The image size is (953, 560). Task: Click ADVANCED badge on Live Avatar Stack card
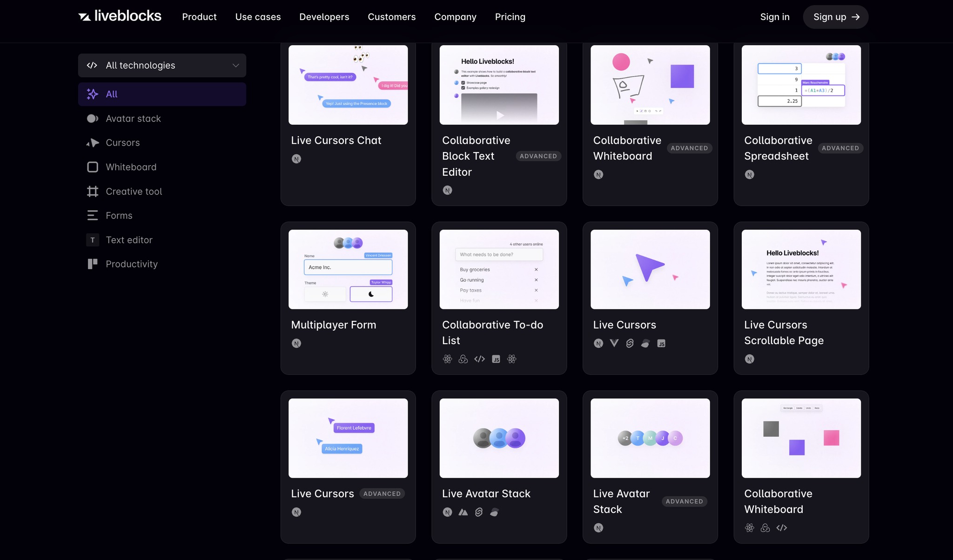point(685,501)
